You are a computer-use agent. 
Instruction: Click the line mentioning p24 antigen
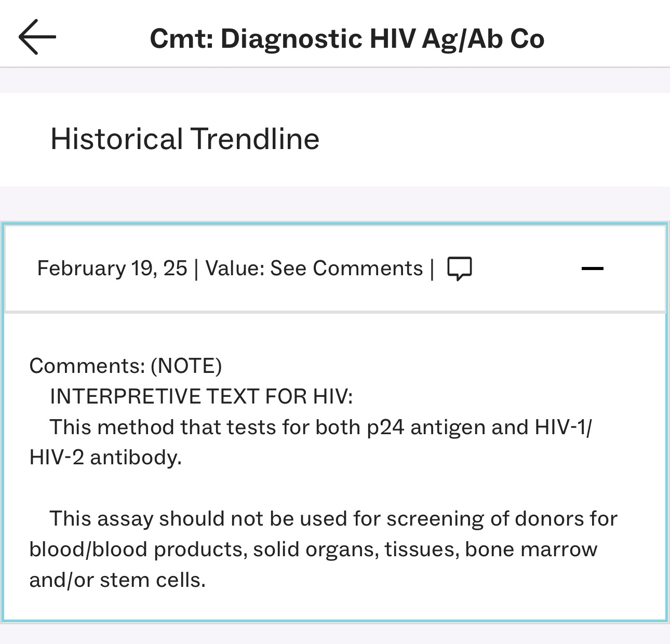click(x=320, y=427)
